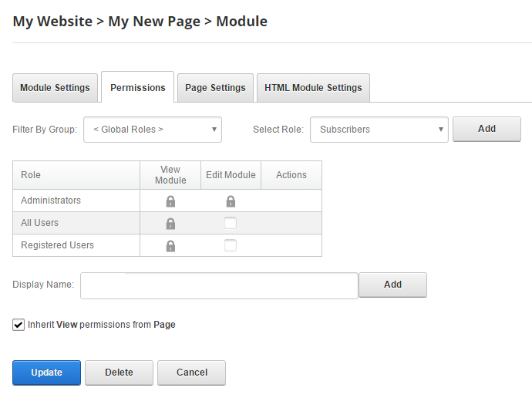Click Add next to Display Name field
Screen dimensions: 532x398
tap(392, 285)
